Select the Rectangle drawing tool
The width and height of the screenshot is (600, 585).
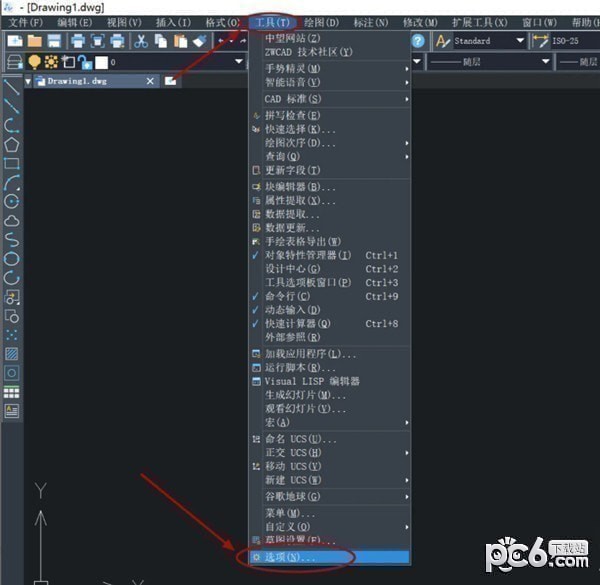(12, 164)
